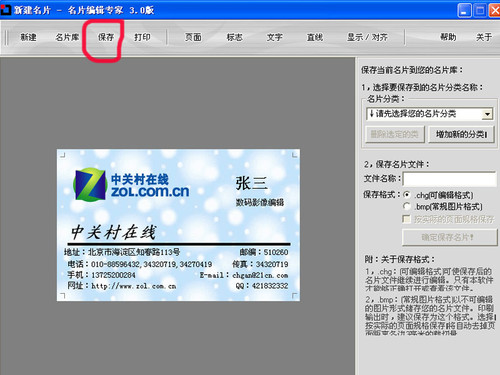Open the 名片库 card library

(67, 37)
